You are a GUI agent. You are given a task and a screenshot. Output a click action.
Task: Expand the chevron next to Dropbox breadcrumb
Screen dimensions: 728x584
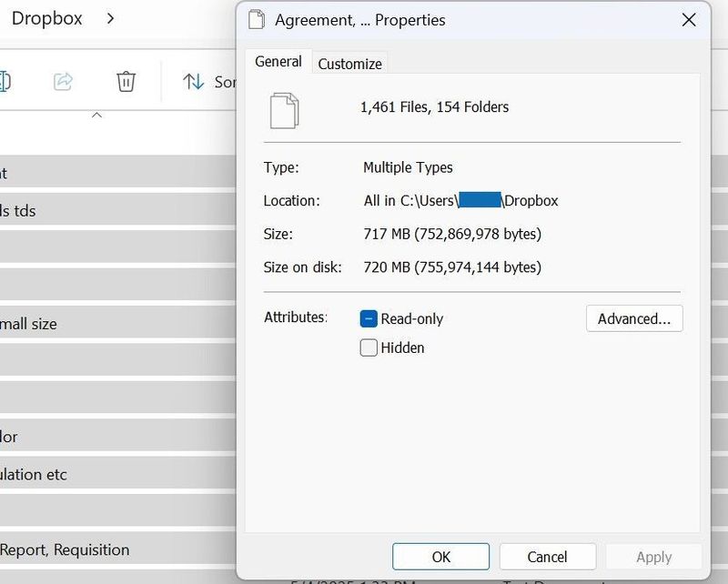click(110, 18)
